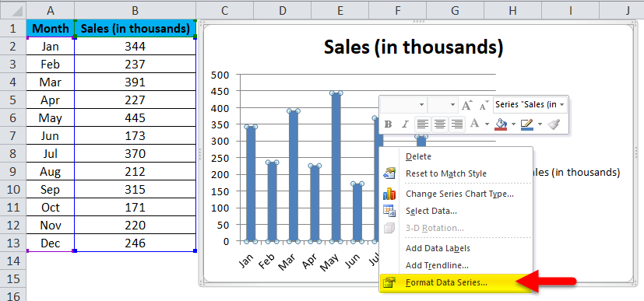Choose Add Trendline... entry
The image size is (644, 301).
tap(456, 265)
